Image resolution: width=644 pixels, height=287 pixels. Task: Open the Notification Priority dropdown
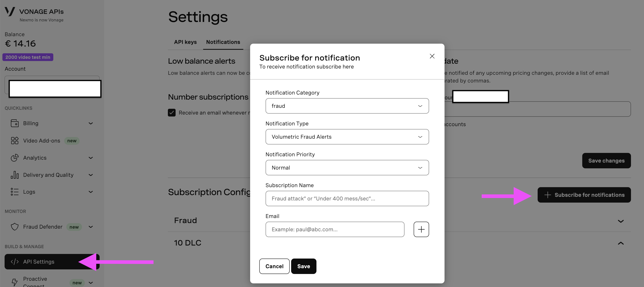347,168
